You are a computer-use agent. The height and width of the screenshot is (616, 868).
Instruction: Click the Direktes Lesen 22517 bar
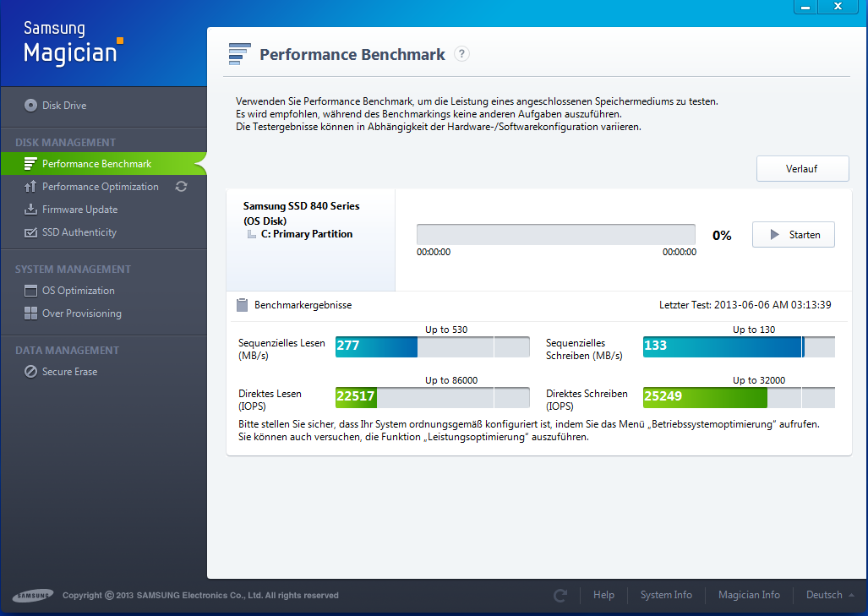[433, 397]
